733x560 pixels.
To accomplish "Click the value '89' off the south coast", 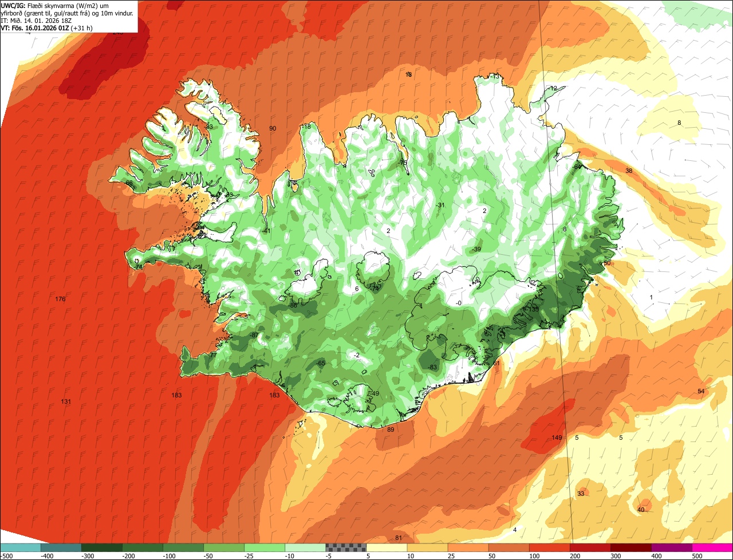I will 391,430.
